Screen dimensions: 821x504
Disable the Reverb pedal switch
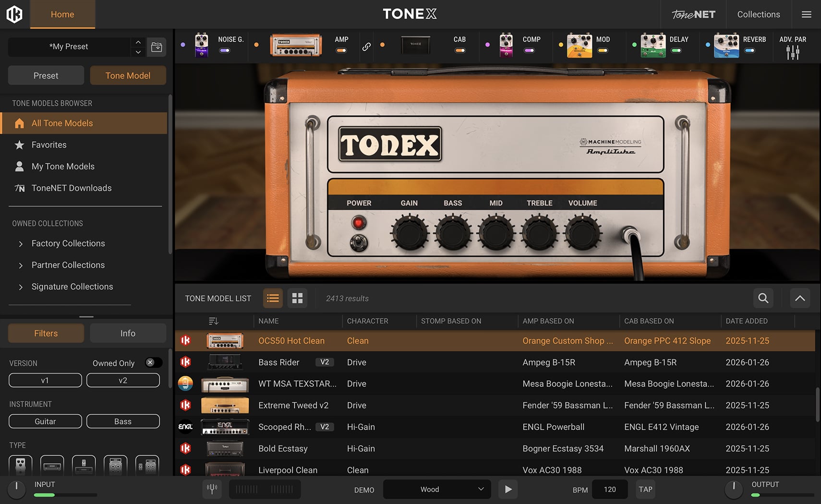749,50
